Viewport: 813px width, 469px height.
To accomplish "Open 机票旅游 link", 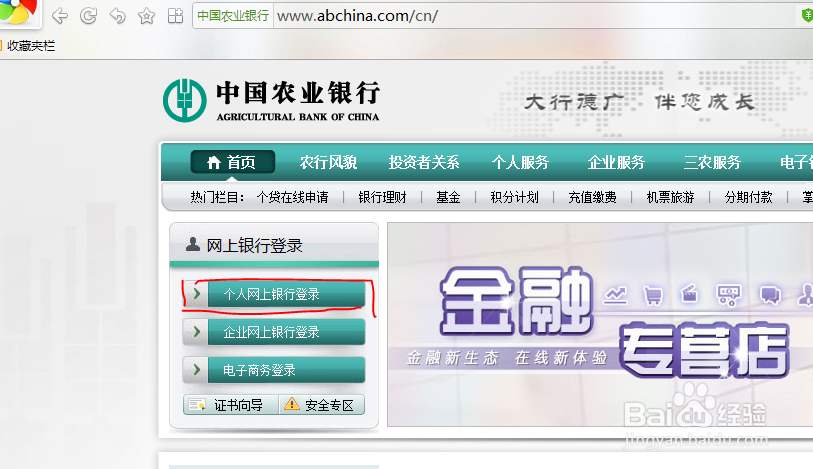I will (x=670, y=197).
